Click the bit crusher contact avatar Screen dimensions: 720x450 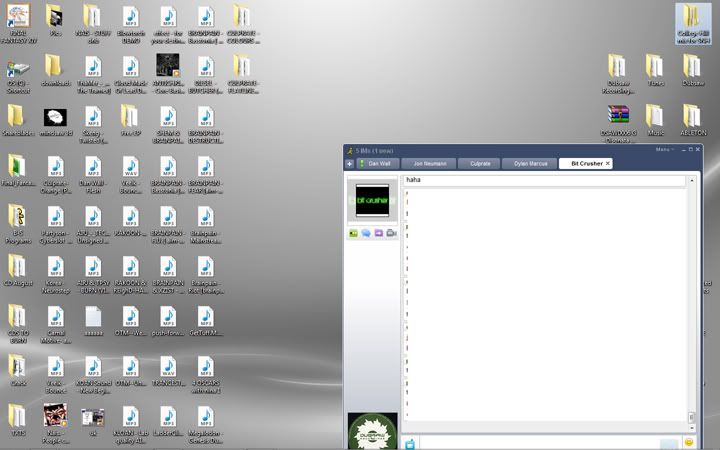point(372,200)
